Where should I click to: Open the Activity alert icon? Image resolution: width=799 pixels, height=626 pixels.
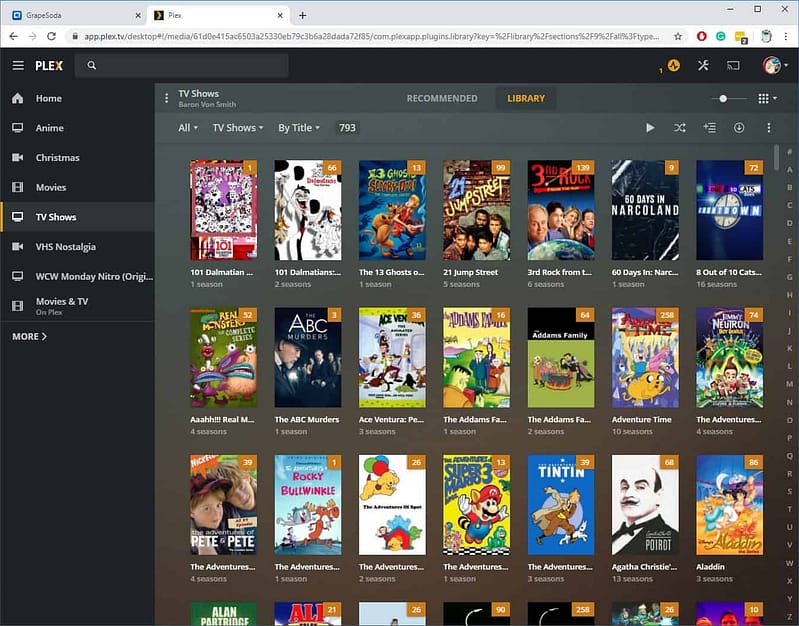(674, 65)
